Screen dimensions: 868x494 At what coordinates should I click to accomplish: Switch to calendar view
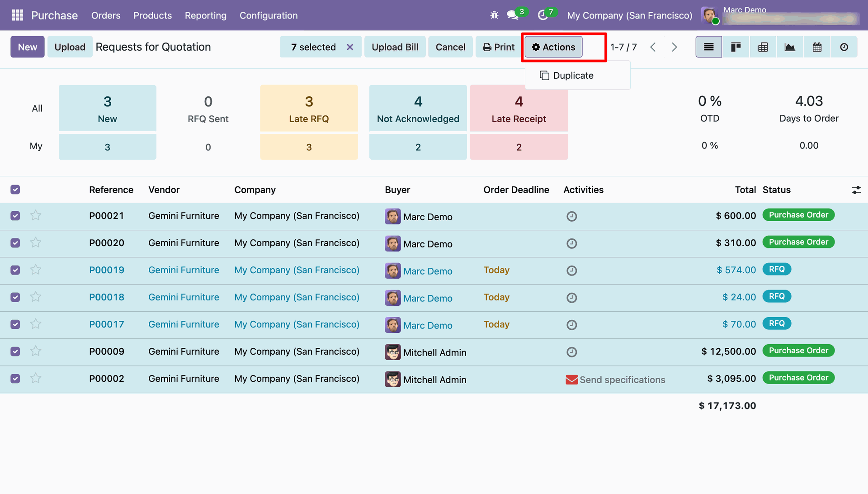coord(817,47)
